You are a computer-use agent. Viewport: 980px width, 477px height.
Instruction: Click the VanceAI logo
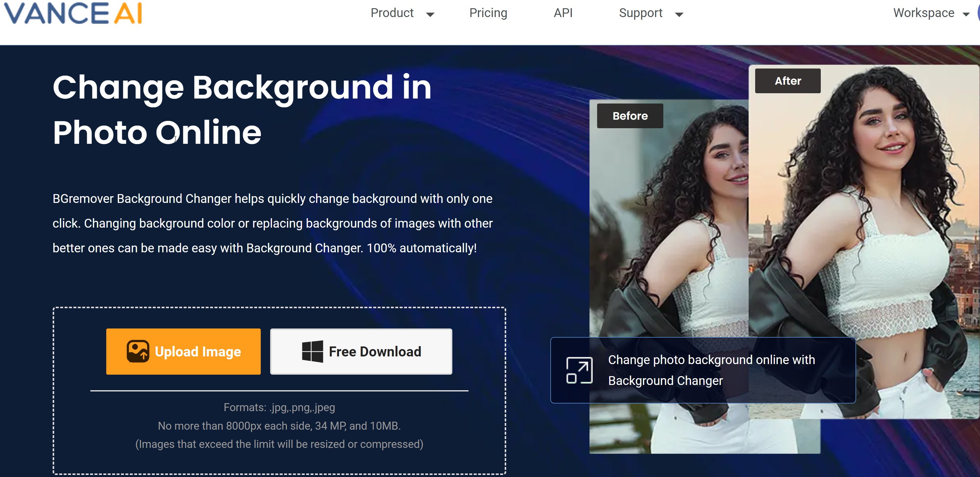pos(73,13)
